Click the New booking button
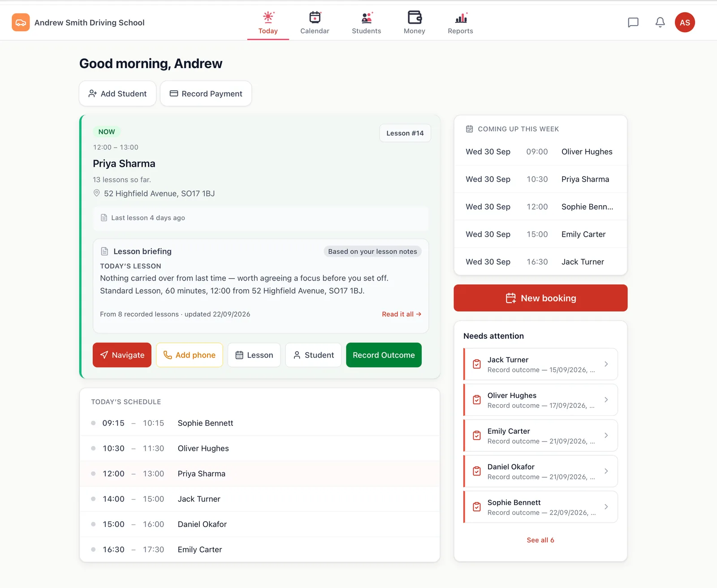 pos(540,298)
